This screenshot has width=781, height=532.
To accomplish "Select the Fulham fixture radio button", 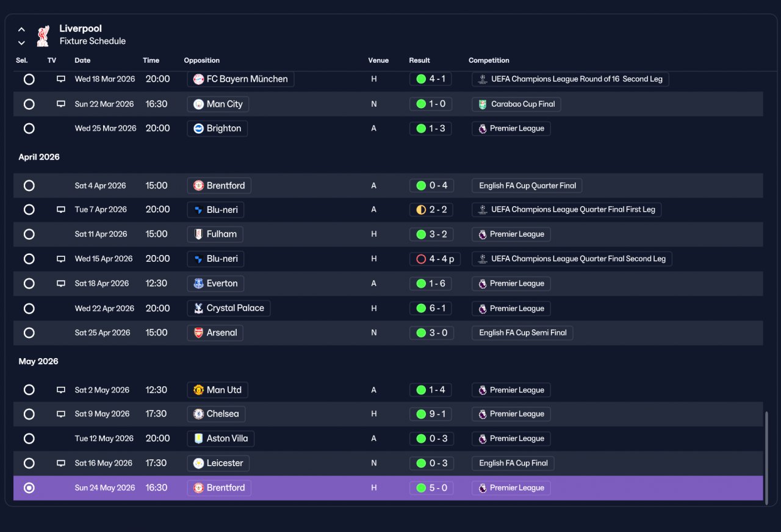I will coord(29,234).
